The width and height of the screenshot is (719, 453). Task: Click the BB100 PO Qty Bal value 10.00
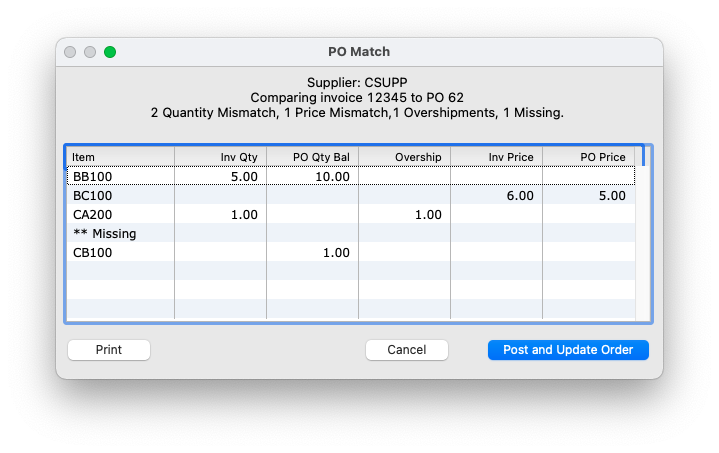[332, 177]
